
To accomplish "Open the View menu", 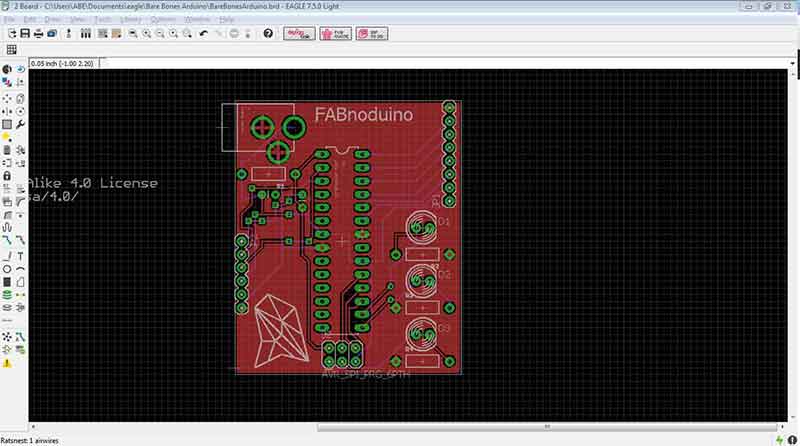I will pos(78,19).
